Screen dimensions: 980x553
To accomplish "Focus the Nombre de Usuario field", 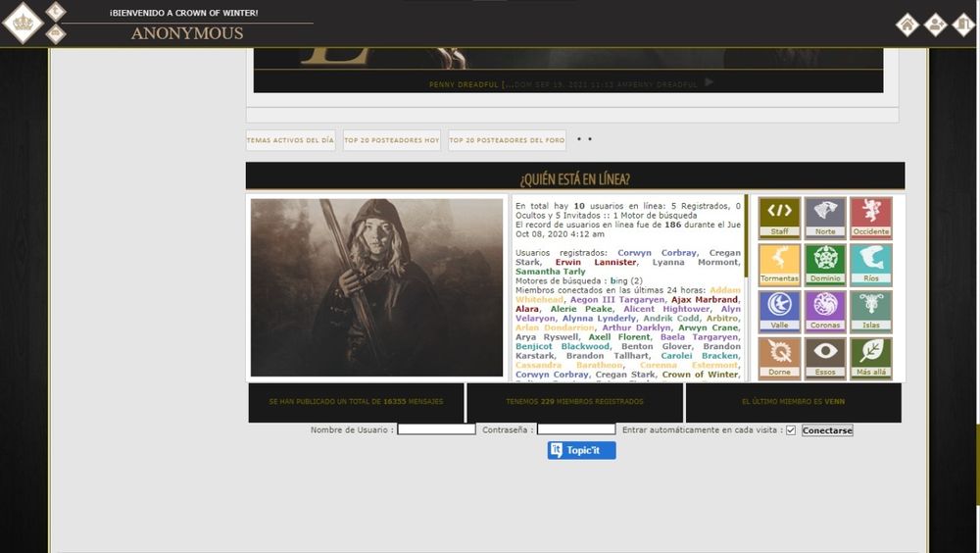I will (436, 429).
